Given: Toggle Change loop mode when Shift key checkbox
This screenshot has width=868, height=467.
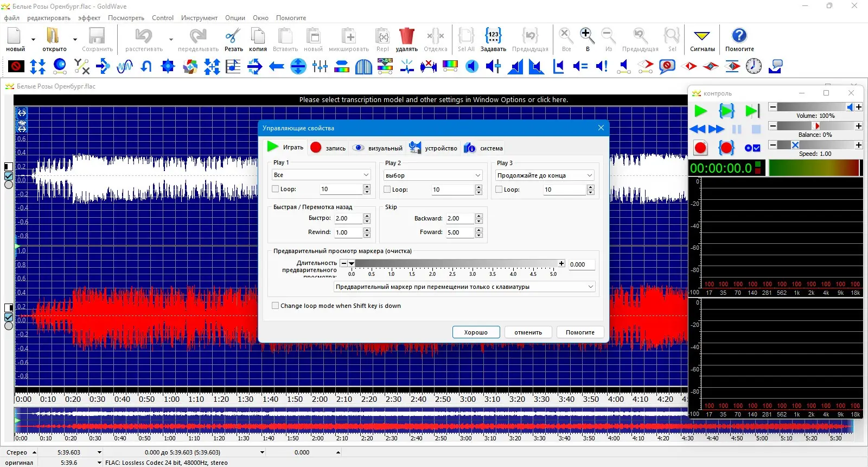Looking at the screenshot, I should coord(276,306).
